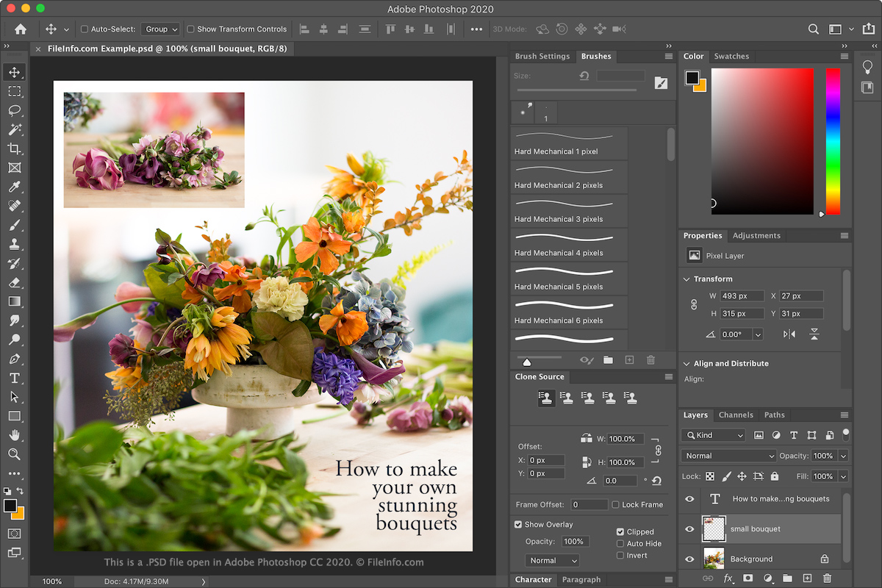882x588 pixels.
Task: Open the Group auto-select dropdown
Action: [160, 29]
